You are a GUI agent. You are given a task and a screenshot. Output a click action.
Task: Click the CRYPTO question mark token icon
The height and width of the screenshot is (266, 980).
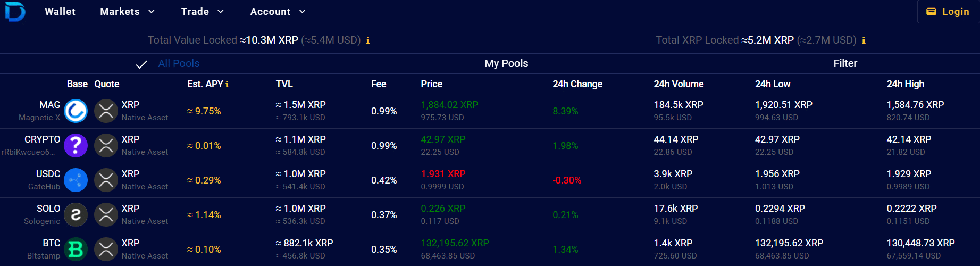(76, 146)
